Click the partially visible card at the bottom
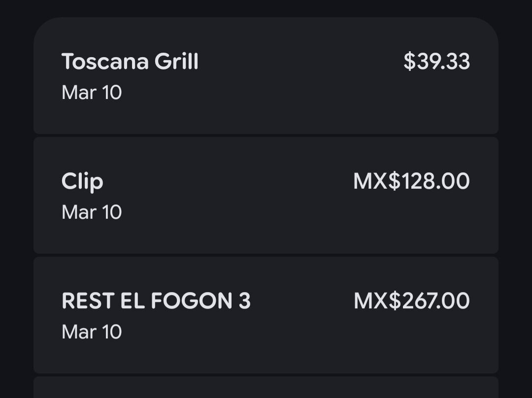The image size is (532, 398). coord(266,388)
